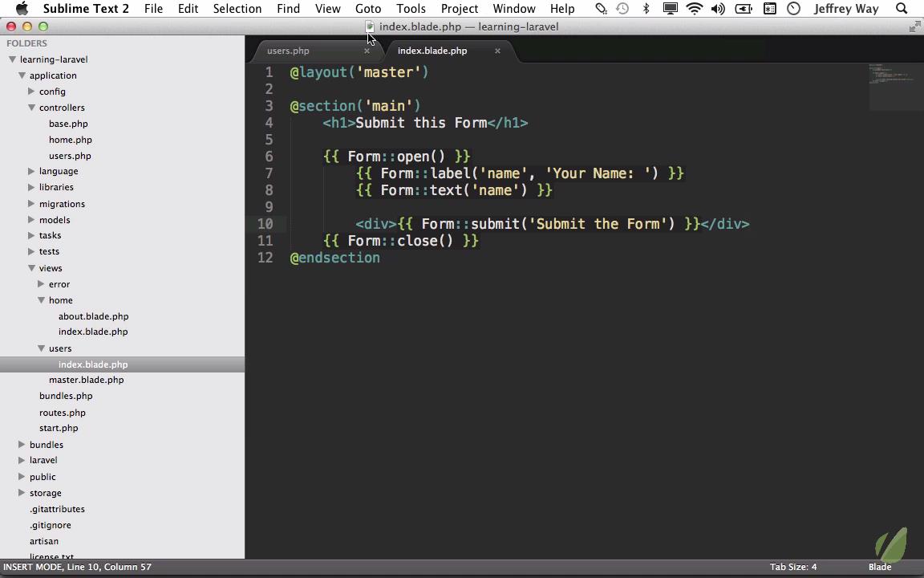
Task: Expand the storage folder
Action: pos(22,492)
